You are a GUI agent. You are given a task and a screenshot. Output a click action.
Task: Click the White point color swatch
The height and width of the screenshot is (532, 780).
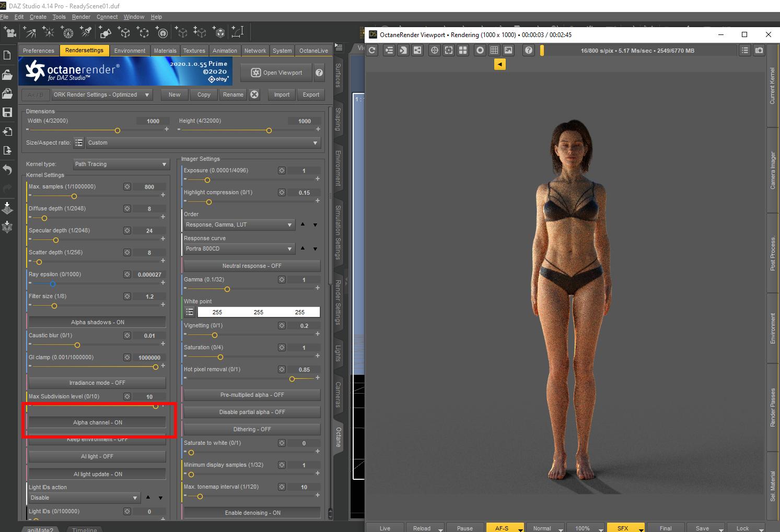(x=259, y=312)
